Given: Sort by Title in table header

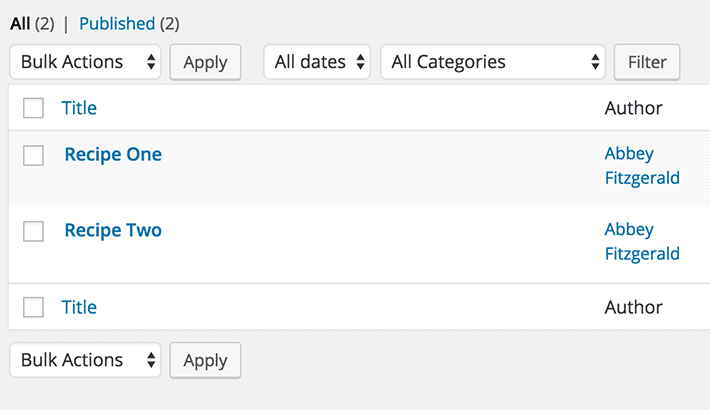Looking at the screenshot, I should pyautogui.click(x=79, y=108).
